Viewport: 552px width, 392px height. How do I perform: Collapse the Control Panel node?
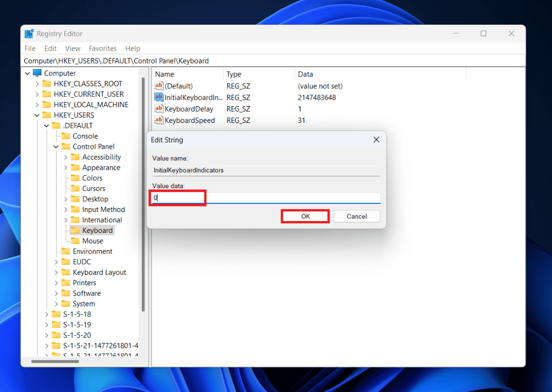pyautogui.click(x=55, y=146)
